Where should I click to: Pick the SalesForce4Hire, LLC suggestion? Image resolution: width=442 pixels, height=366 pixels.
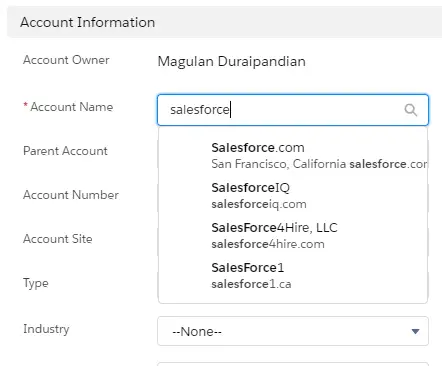tap(293, 236)
